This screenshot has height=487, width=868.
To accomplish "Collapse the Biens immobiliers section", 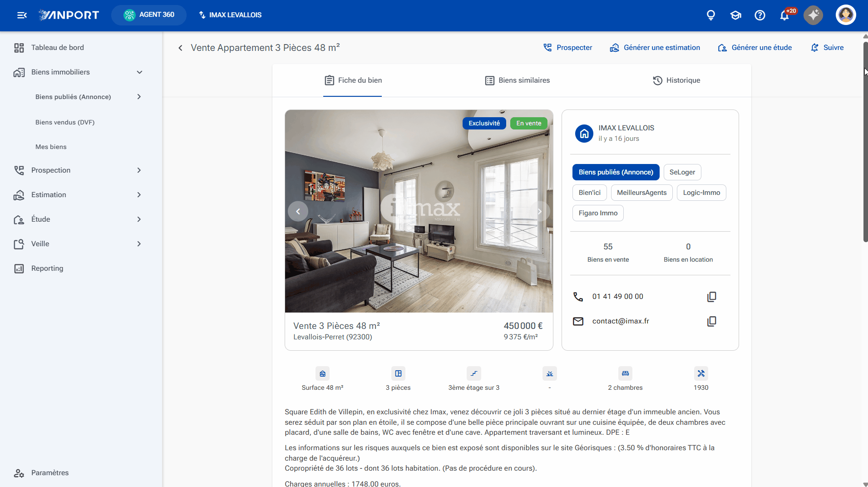I will pyautogui.click(x=139, y=72).
